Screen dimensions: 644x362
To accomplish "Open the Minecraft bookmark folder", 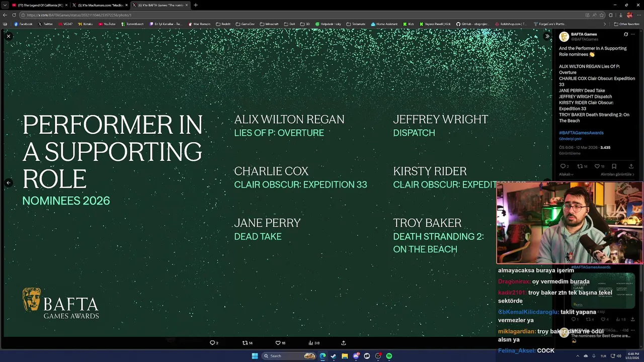I will pos(269,24).
